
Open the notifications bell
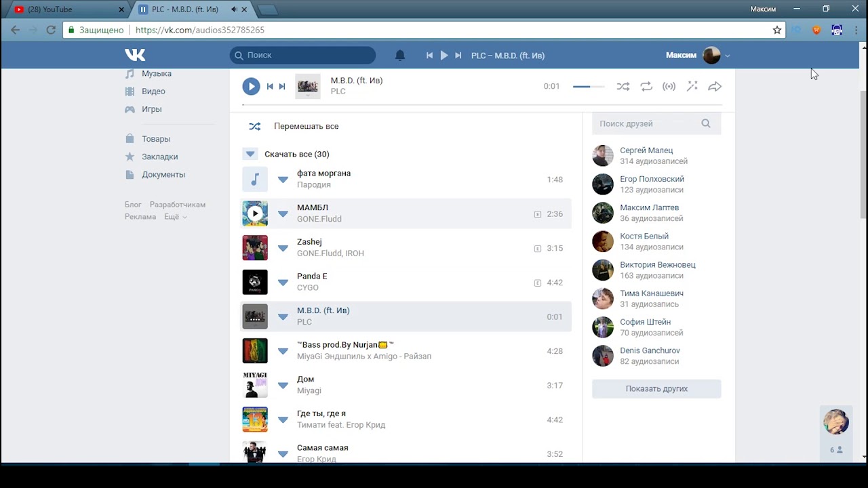coord(400,56)
